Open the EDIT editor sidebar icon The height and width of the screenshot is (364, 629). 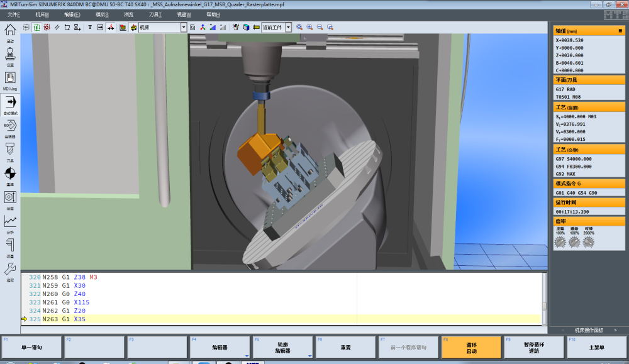tap(10, 125)
